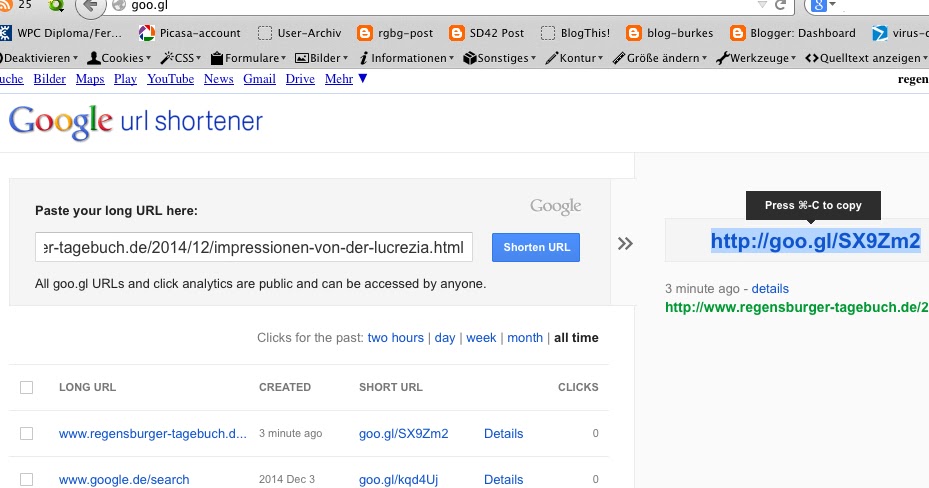Go to Google Play link

coord(125,79)
